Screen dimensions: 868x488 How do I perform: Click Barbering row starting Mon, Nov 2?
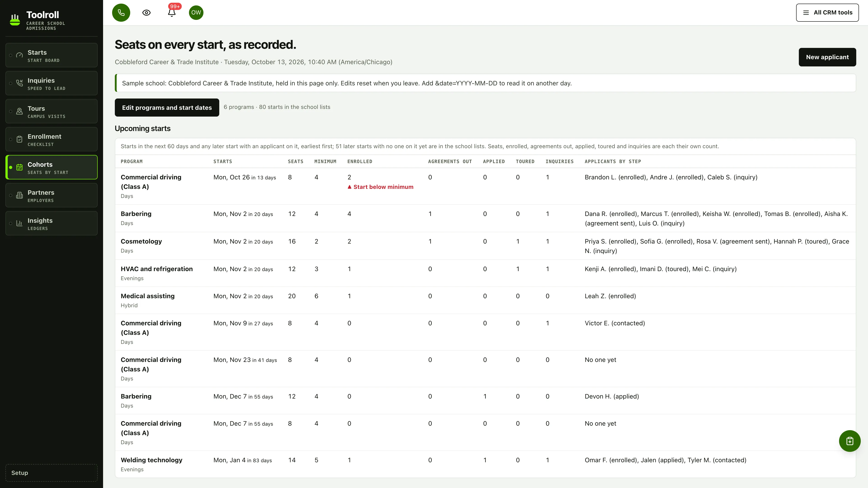[x=485, y=218]
